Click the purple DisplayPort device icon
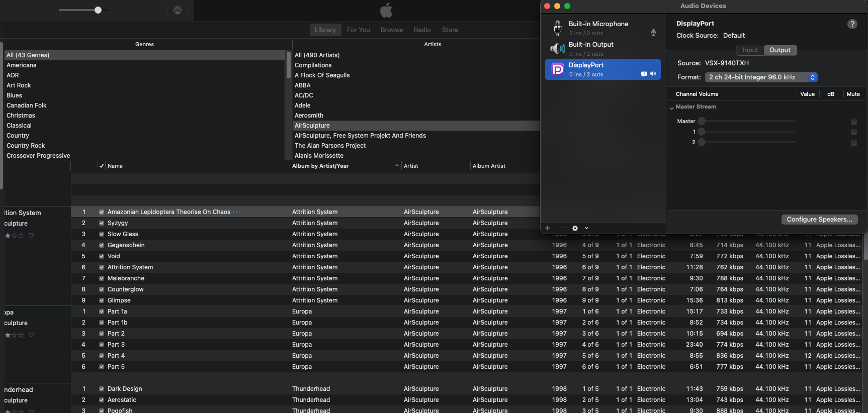The image size is (868, 413). pyautogui.click(x=557, y=69)
